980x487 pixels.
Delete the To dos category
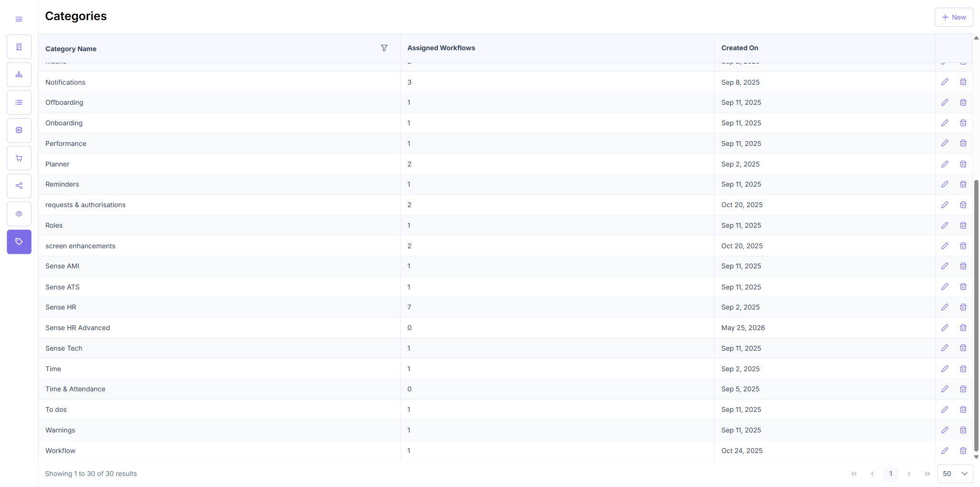(963, 410)
